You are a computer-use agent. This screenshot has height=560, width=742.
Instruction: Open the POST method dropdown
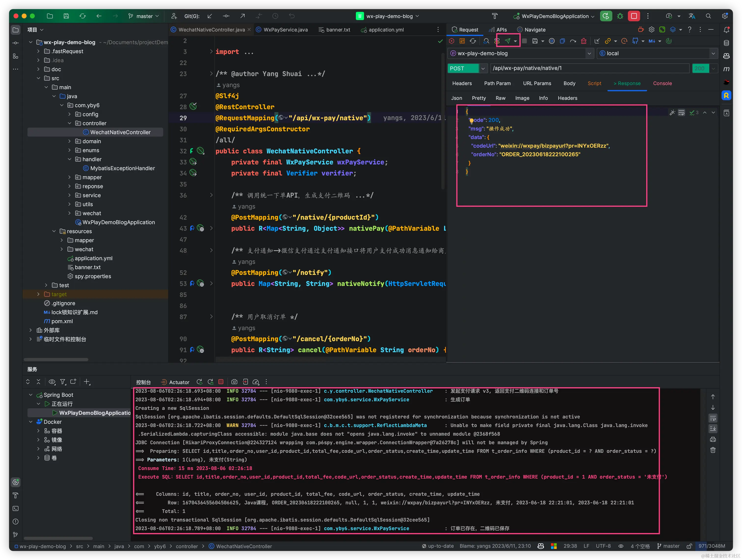pyautogui.click(x=483, y=68)
